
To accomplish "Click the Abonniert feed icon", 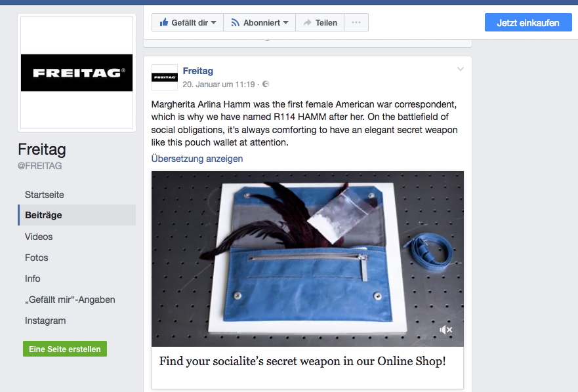I will pyautogui.click(x=235, y=23).
